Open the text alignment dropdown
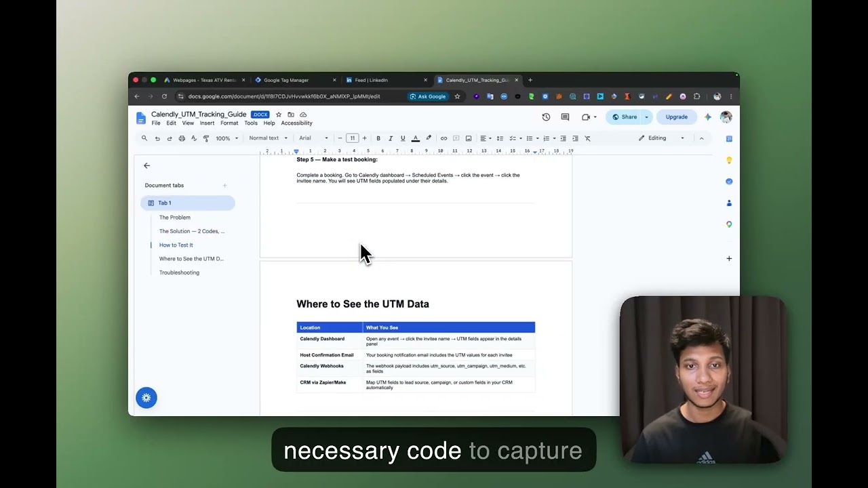 (x=485, y=138)
